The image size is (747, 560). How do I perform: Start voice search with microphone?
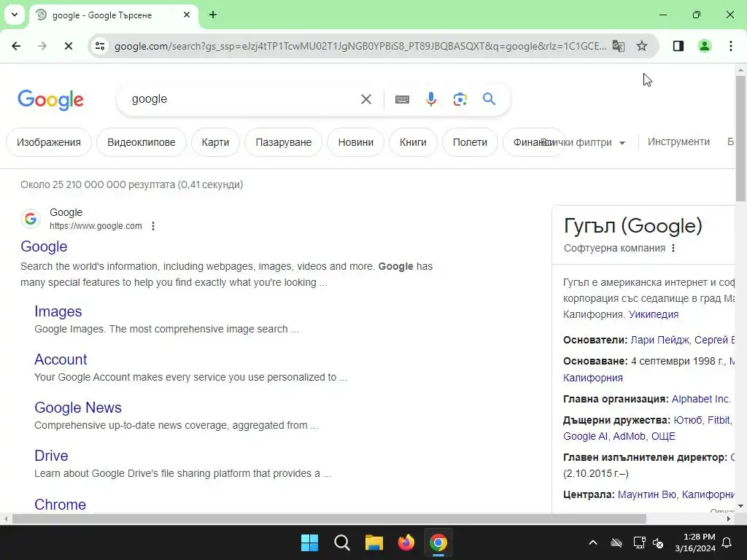pos(430,99)
